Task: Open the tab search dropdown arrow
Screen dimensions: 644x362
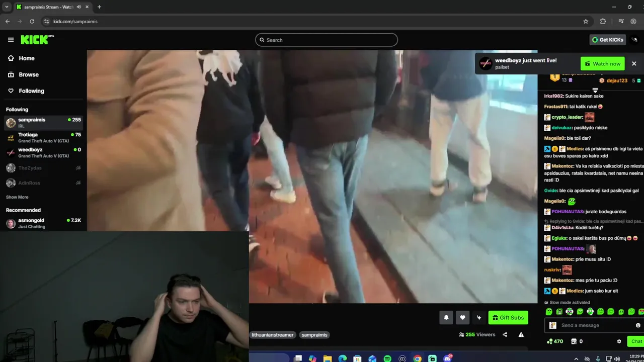Action: click(7, 7)
